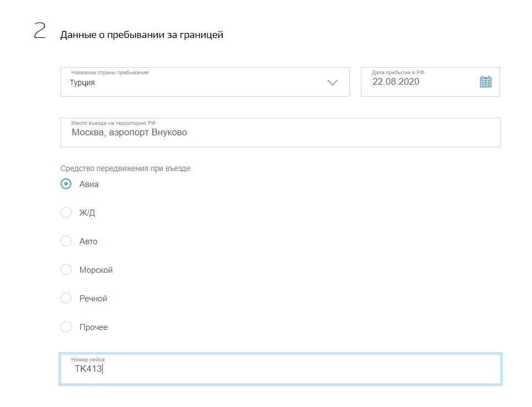Click the label Средство передвижения при въезде
The height and width of the screenshot is (407, 532).
125,168
